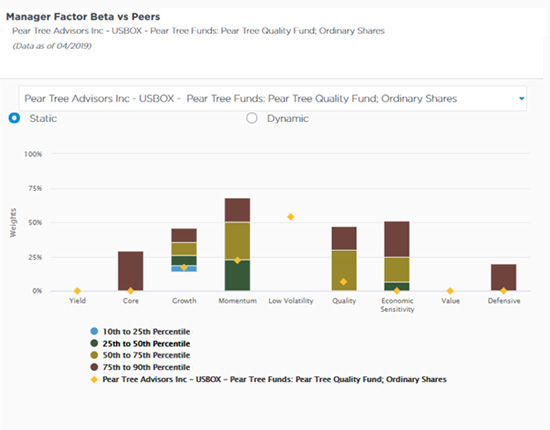Click the blue 10th to 25th legend dot
This screenshot has width=550, height=430.
(94, 331)
